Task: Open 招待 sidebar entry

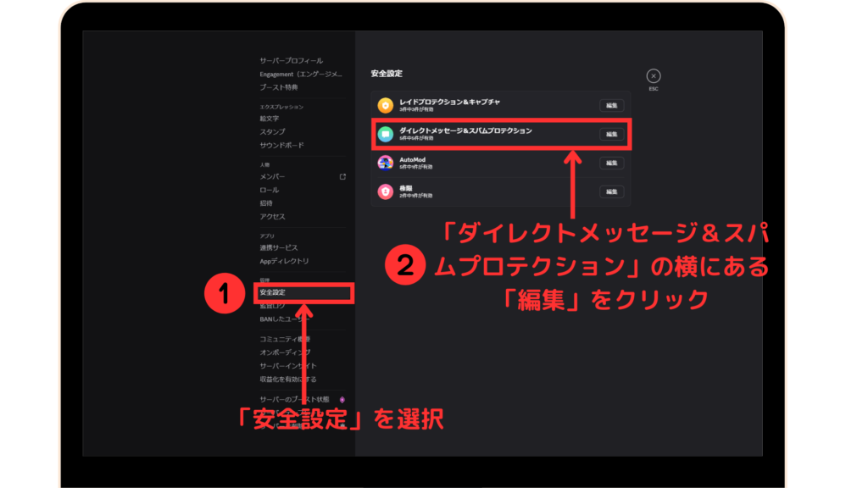Action: pos(266,203)
